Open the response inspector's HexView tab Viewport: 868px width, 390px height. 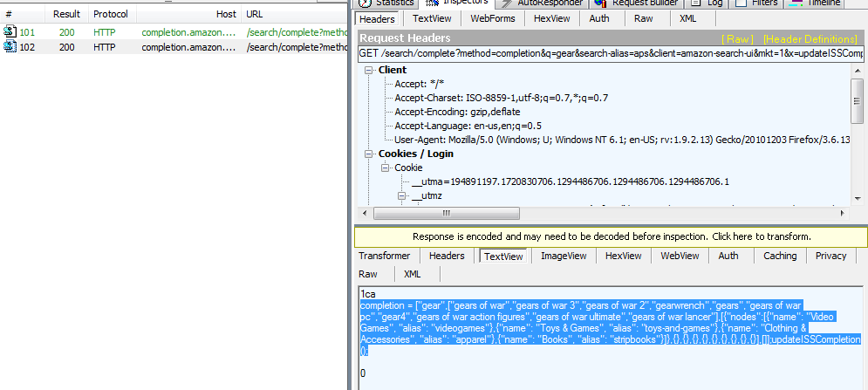624,256
